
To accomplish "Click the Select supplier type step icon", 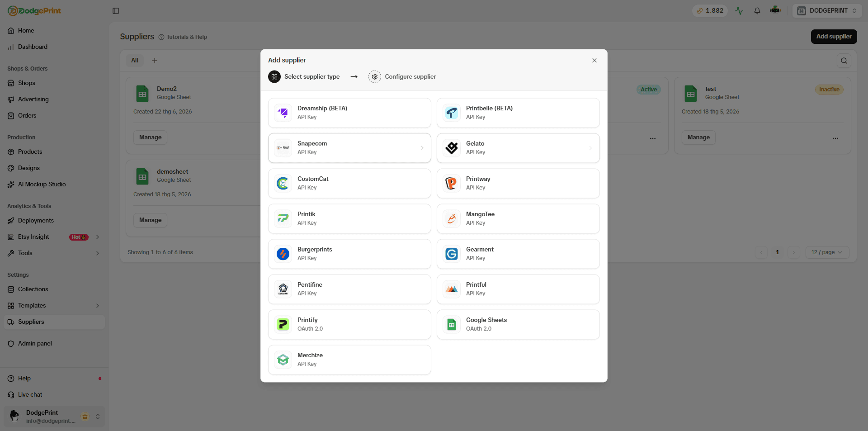I will tap(274, 77).
